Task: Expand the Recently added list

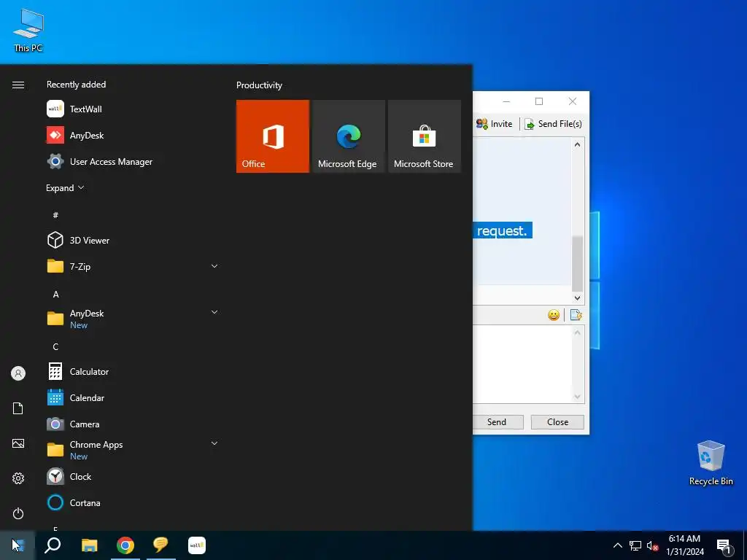Action: [65, 187]
